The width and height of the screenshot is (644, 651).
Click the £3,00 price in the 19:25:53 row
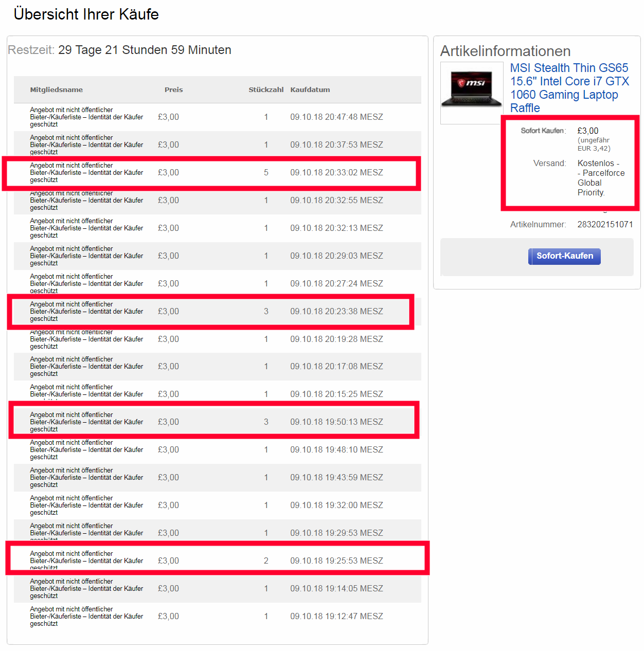point(168,560)
